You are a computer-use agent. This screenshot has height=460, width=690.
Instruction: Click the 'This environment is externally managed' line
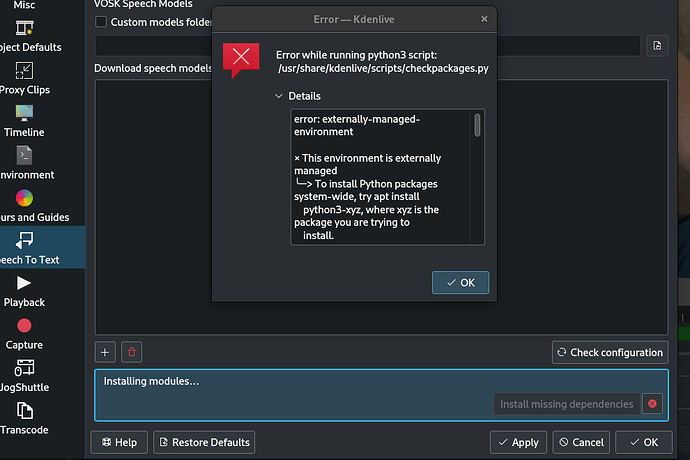367,164
